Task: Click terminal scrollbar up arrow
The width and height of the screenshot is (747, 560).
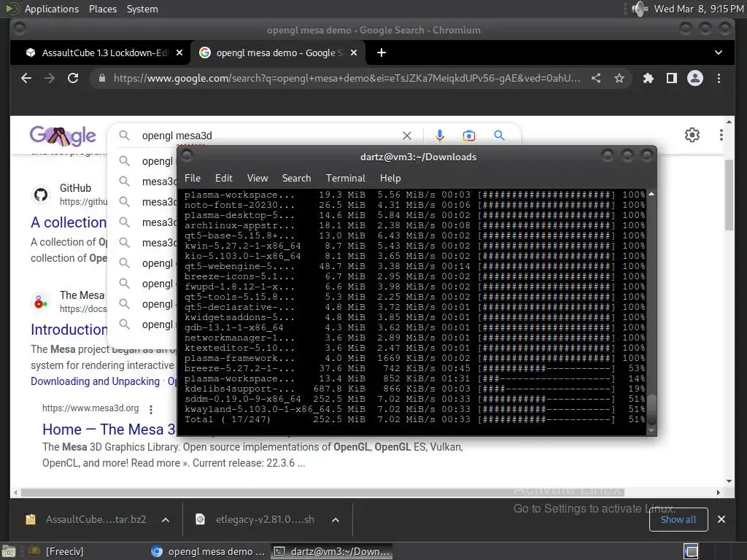Action: pos(651,194)
